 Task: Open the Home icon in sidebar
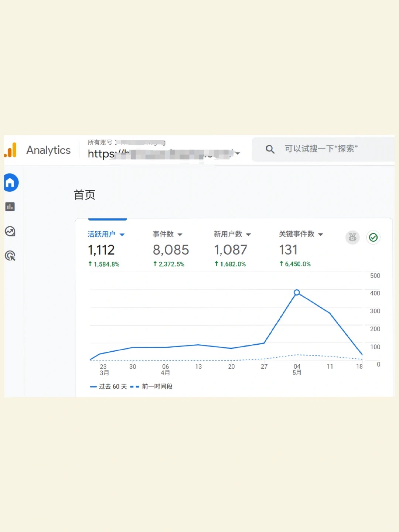(11, 183)
